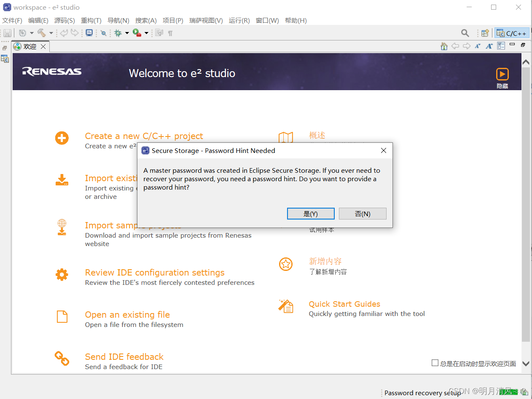Click the hammer Build icon

pos(42,33)
